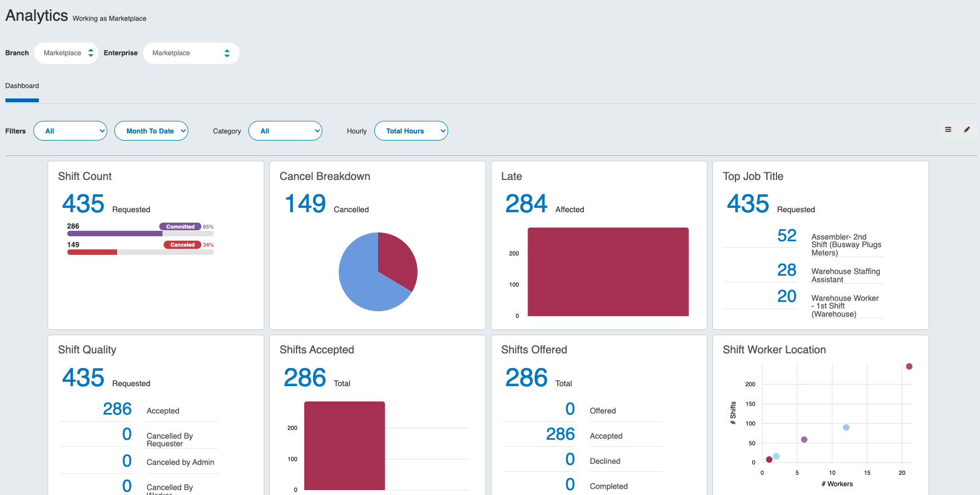Viewport: 980px width, 495px height.
Task: Click the 52 count in Top Job Title
Action: point(787,235)
